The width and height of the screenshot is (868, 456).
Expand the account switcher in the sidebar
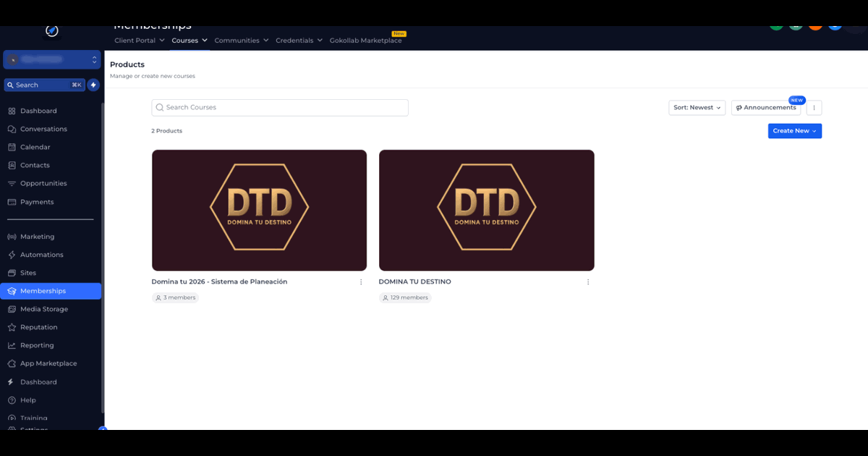click(51, 59)
